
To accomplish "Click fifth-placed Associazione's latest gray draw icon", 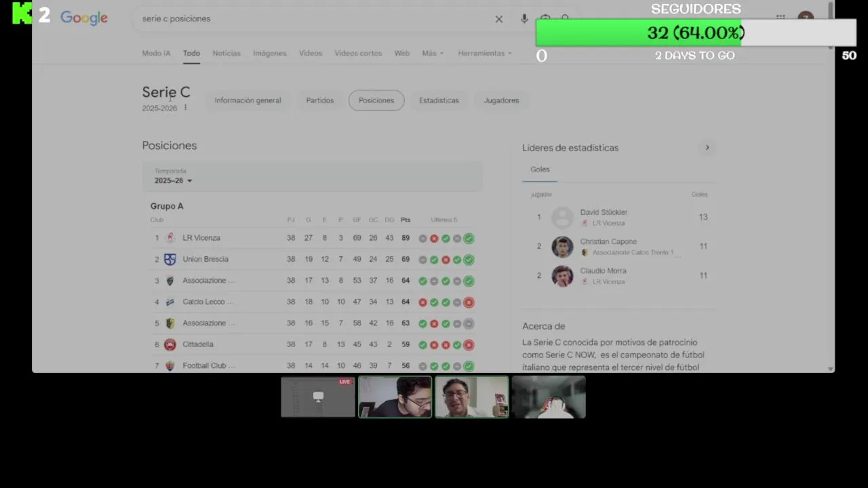I will click(469, 324).
